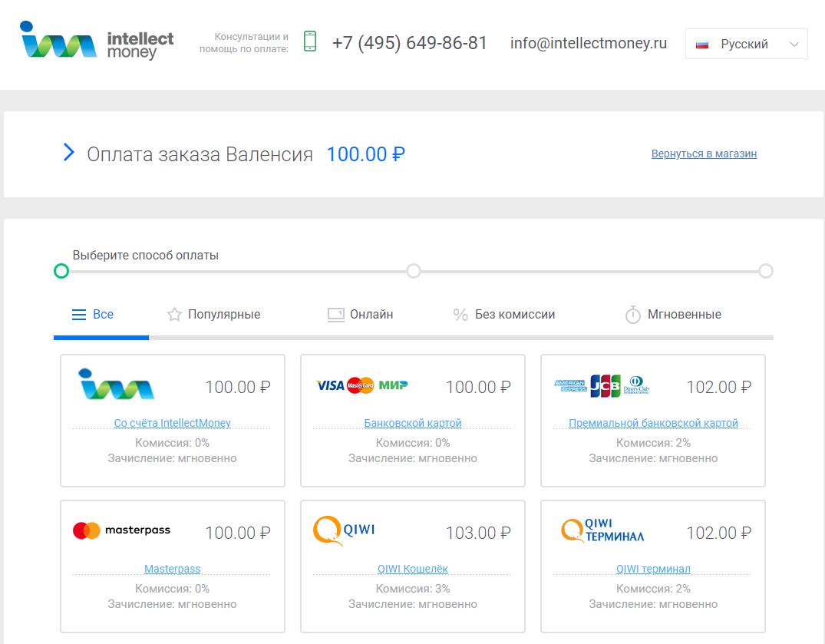Viewport: 825px width, 644px height.
Task: Click Комиссия: 0% in Masterpass card
Action: pos(173,589)
